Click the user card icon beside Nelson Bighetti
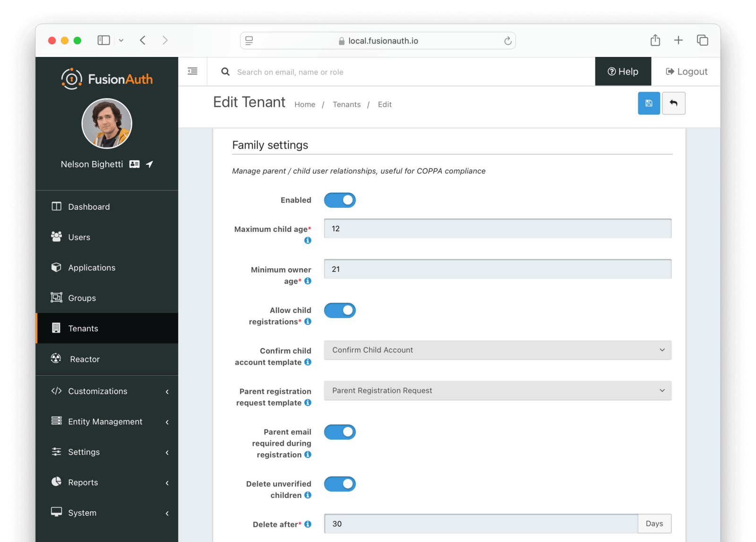756x542 pixels. [135, 164]
